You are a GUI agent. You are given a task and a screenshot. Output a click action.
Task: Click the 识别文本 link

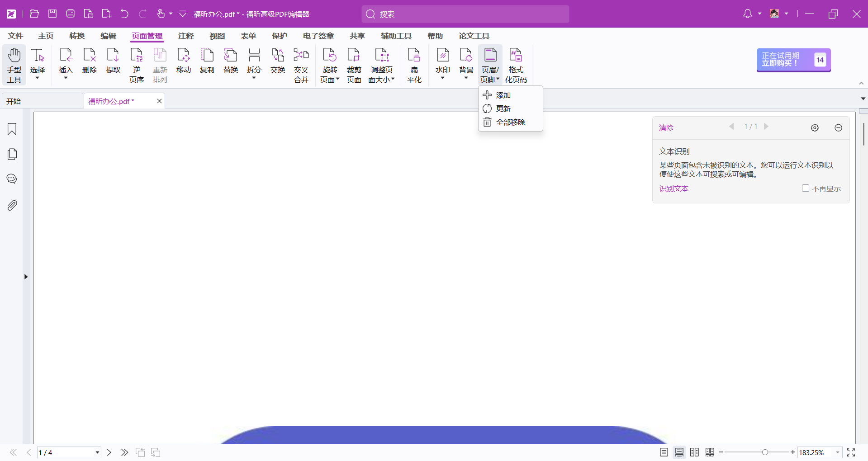674,189
